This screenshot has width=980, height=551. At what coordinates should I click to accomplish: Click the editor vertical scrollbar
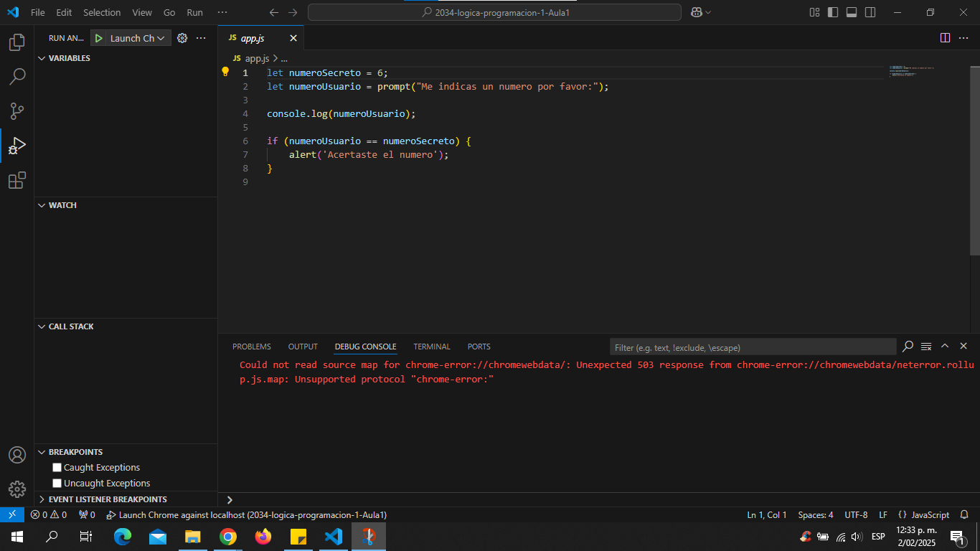click(975, 161)
